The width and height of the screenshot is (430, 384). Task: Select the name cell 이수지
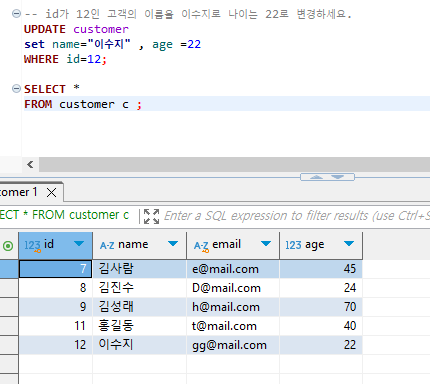click(x=140, y=345)
